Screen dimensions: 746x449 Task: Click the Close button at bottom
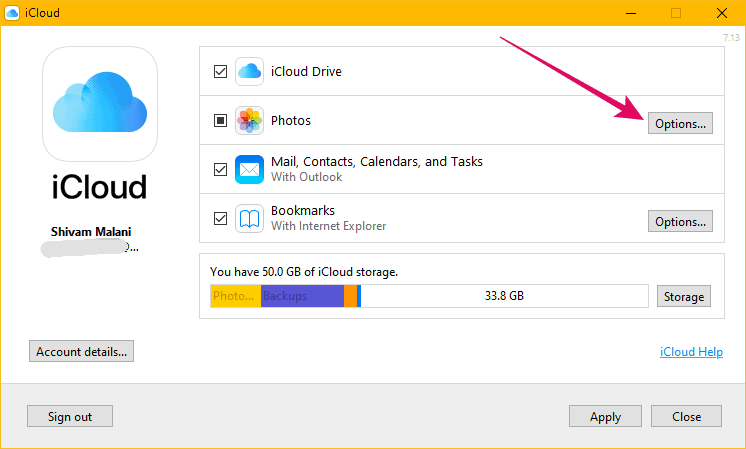click(686, 416)
